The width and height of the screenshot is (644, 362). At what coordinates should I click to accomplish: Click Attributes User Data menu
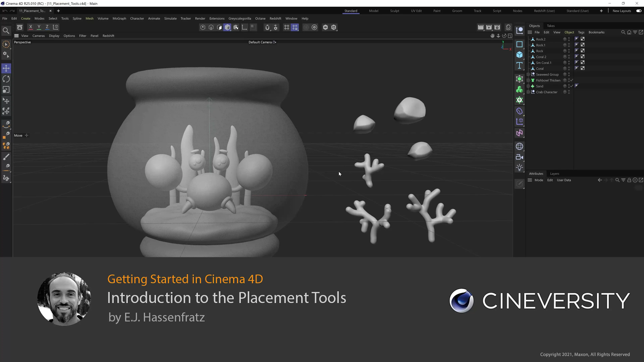click(x=564, y=180)
